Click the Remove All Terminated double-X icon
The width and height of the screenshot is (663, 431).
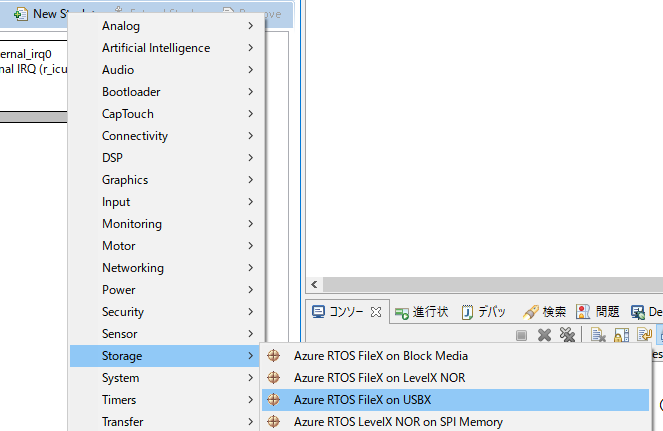pyautogui.click(x=567, y=335)
